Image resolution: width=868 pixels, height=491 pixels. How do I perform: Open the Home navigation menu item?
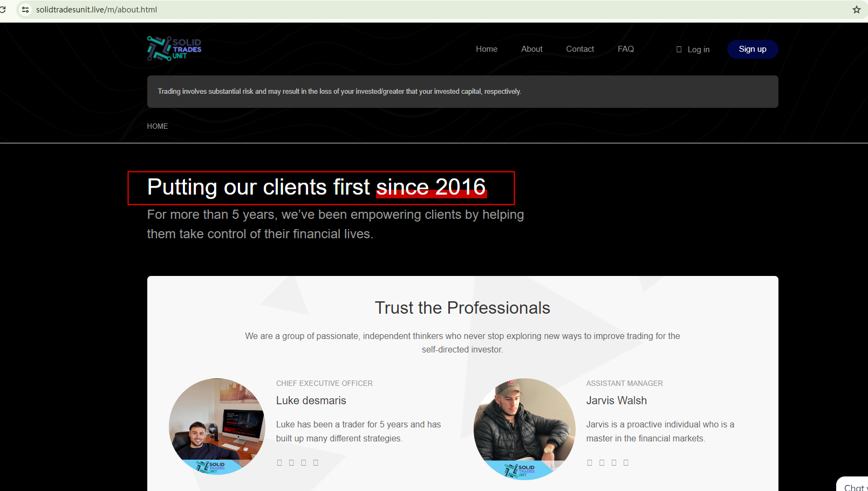pyautogui.click(x=487, y=49)
